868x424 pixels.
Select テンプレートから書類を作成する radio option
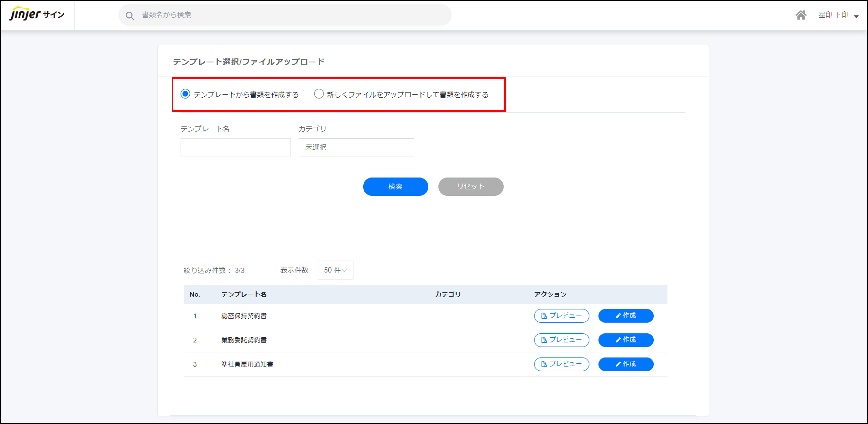coord(185,94)
